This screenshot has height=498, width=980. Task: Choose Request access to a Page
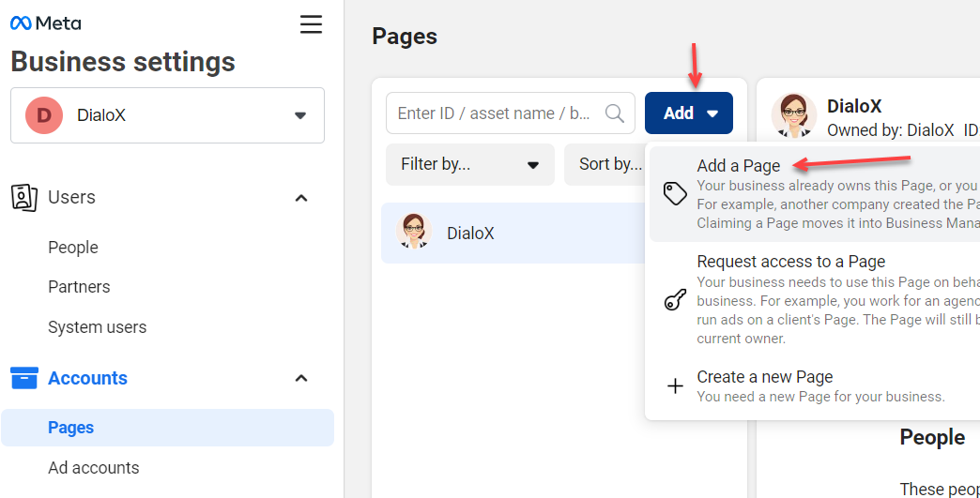point(790,262)
